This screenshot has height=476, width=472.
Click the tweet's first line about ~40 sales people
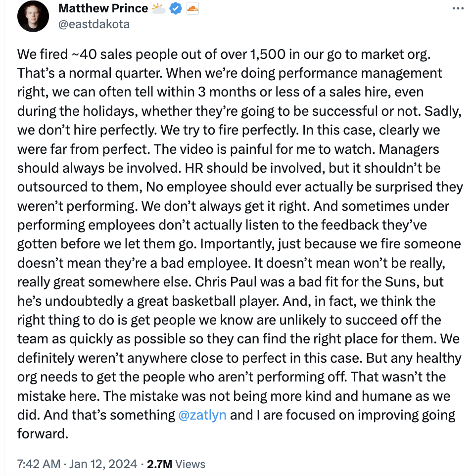(224, 54)
